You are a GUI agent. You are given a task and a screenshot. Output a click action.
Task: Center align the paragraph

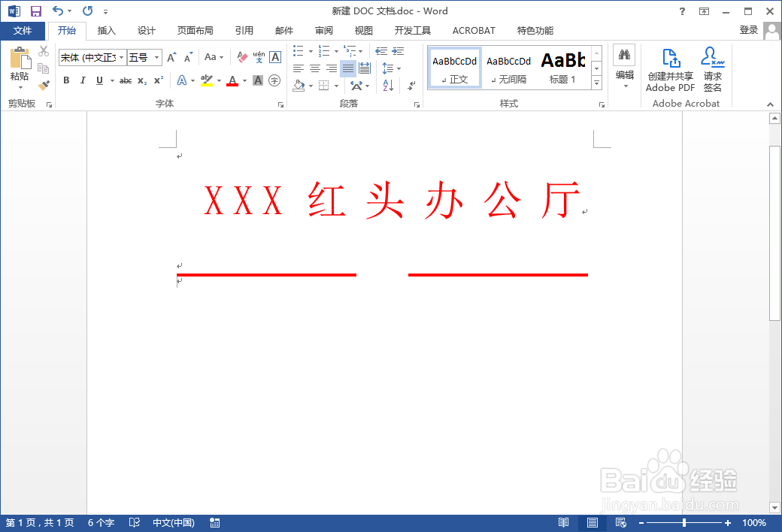(314, 68)
